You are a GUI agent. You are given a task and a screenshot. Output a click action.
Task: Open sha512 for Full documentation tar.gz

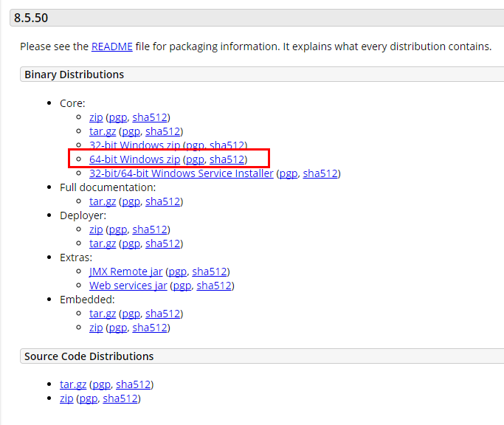[163, 201]
